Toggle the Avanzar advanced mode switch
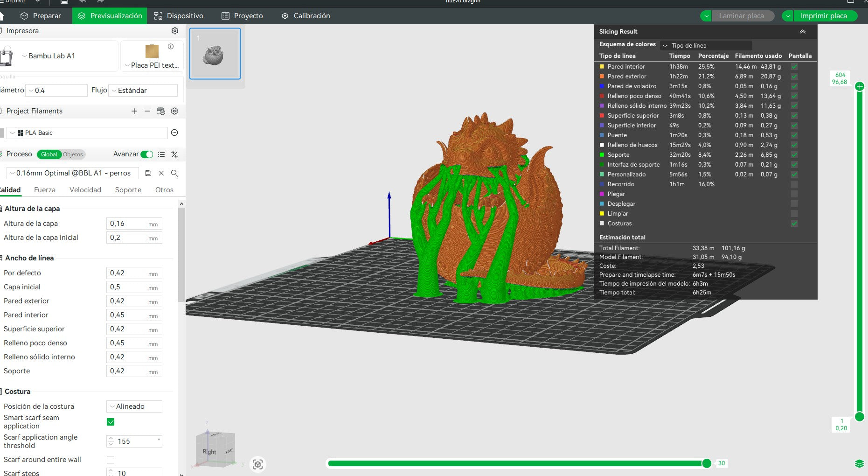The height and width of the screenshot is (476, 868). (147, 154)
